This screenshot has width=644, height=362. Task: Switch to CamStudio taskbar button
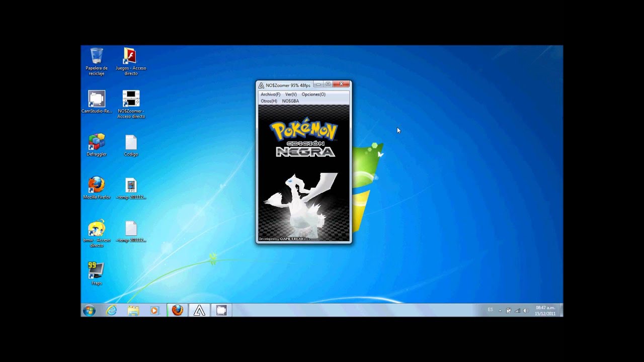(x=221, y=310)
